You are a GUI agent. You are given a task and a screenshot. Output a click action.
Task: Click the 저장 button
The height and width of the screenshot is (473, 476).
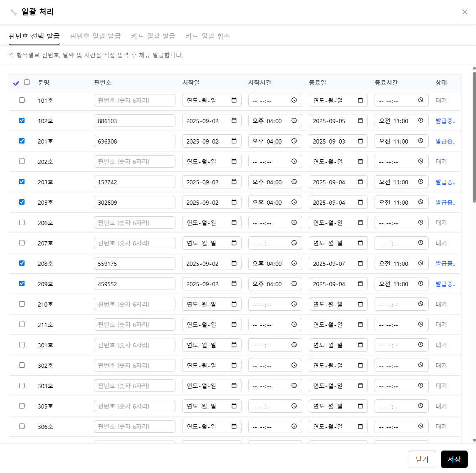[x=454, y=459]
